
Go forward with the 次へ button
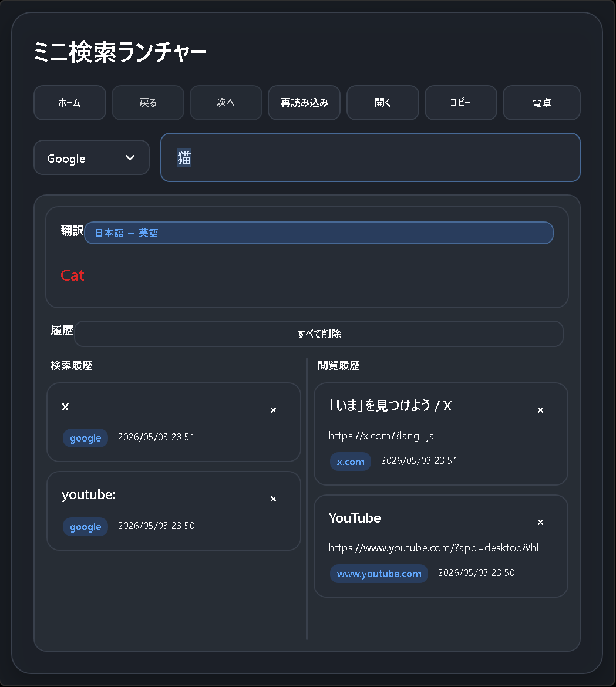tap(226, 103)
